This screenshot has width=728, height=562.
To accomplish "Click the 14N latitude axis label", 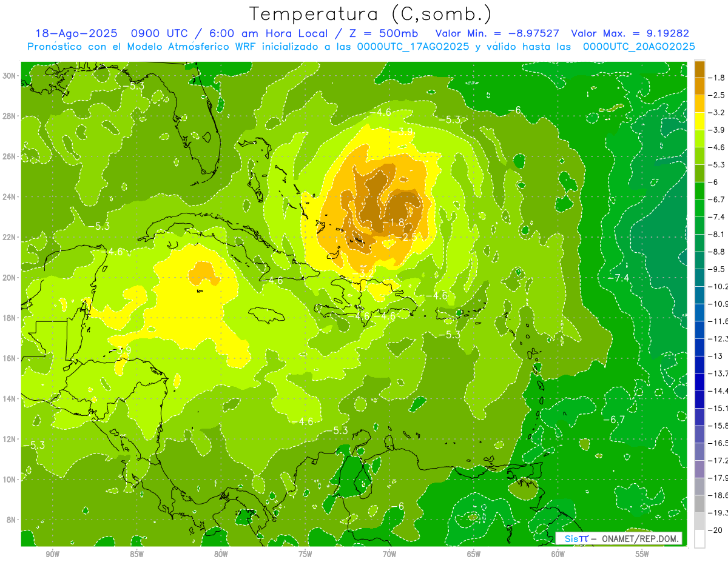I will point(10,398).
